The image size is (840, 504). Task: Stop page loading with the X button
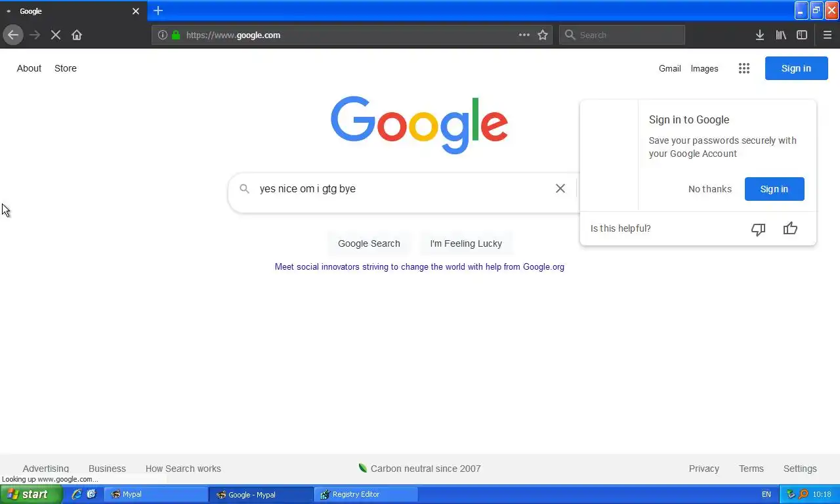click(x=56, y=35)
